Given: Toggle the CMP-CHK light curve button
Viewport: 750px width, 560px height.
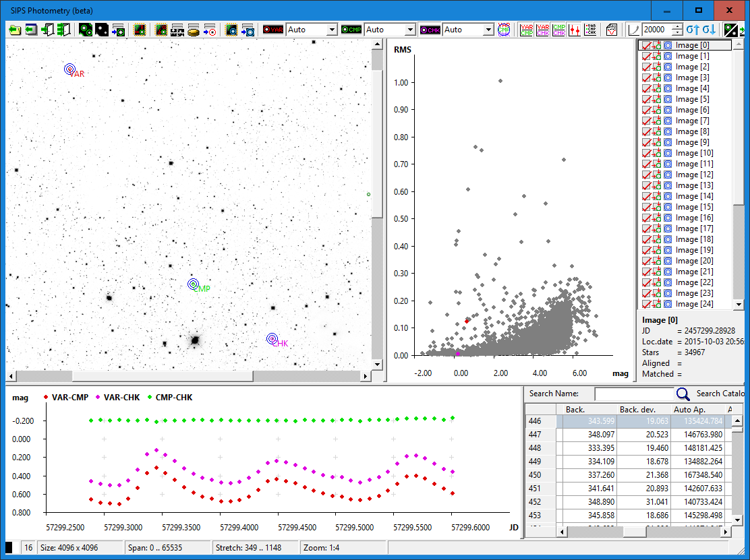Looking at the screenshot, I should 558,30.
